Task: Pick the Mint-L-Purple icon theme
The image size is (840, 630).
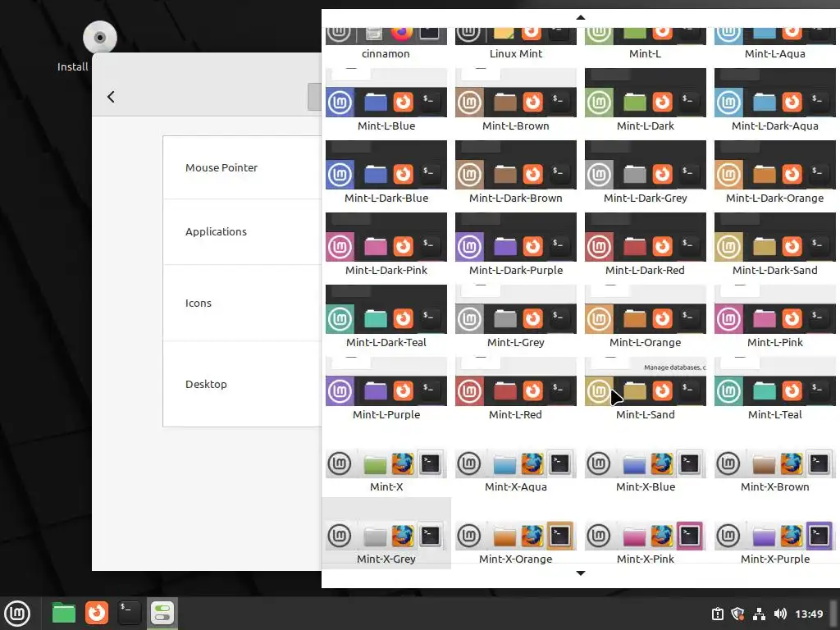Action: (x=386, y=390)
